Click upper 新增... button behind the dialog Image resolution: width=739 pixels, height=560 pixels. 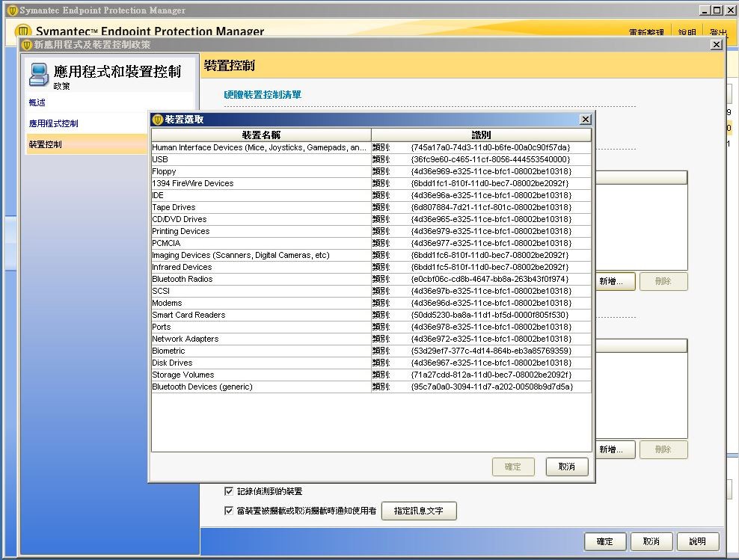615,281
